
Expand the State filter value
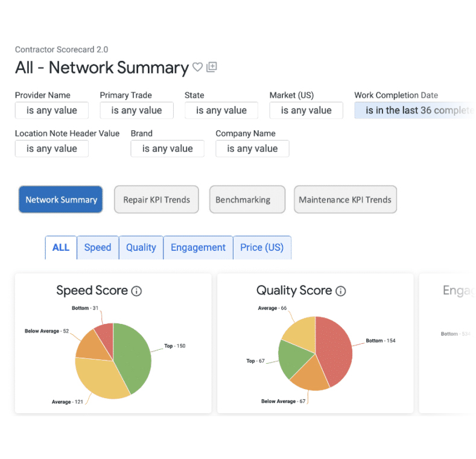[x=221, y=110]
